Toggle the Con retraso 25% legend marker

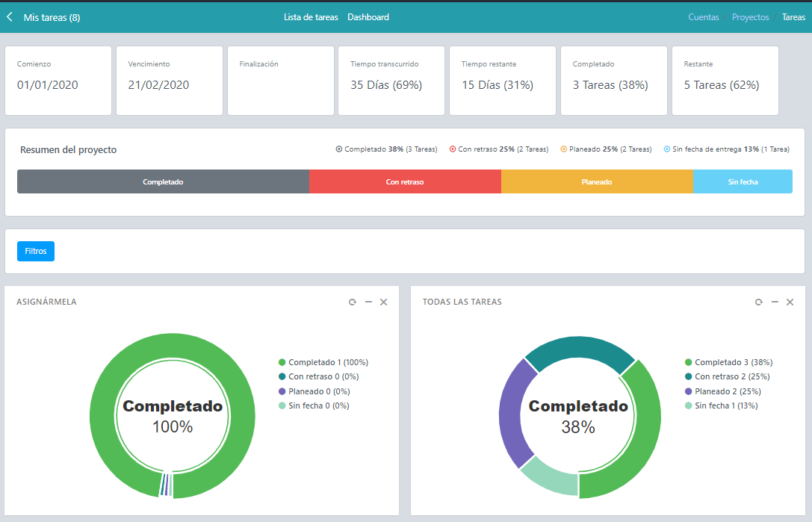pyautogui.click(x=453, y=149)
